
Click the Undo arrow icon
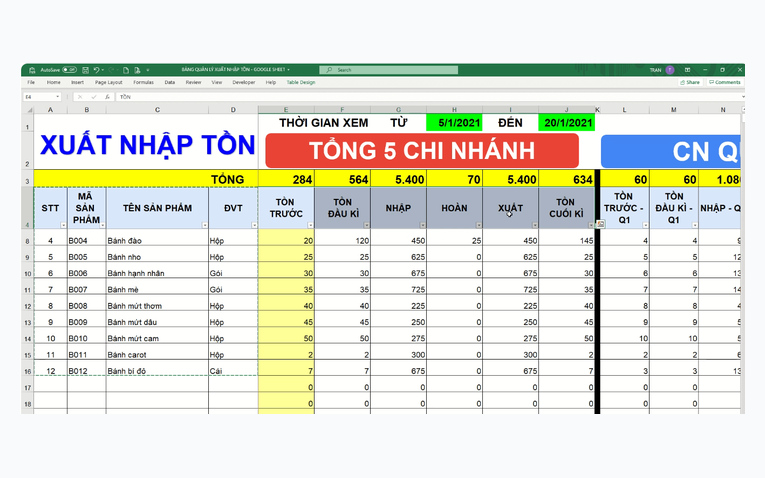pos(96,70)
